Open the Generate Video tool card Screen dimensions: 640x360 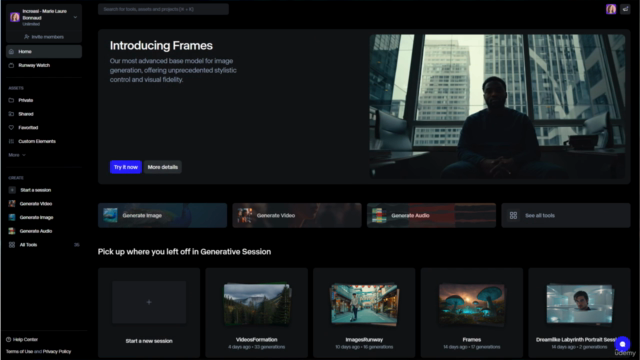point(297,215)
